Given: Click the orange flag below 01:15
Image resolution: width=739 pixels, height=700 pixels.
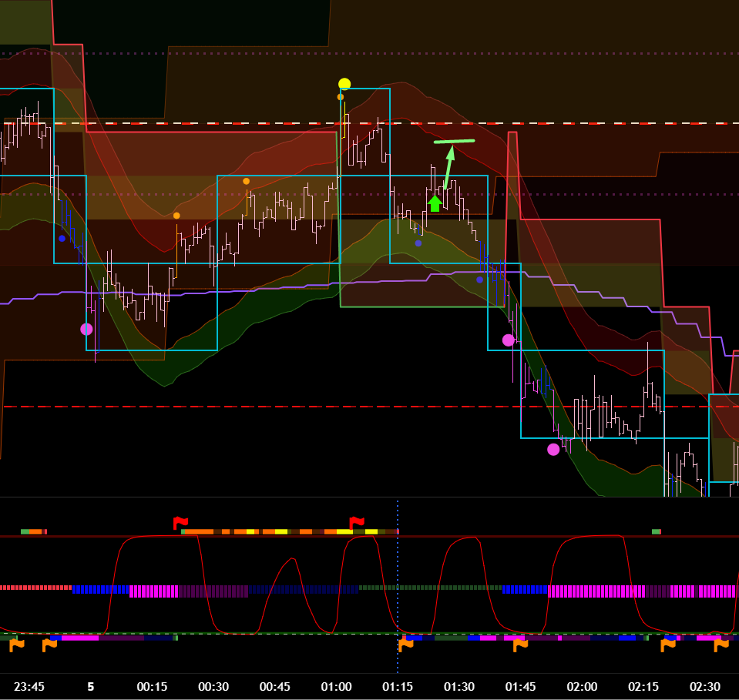Looking at the screenshot, I should 405,645.
